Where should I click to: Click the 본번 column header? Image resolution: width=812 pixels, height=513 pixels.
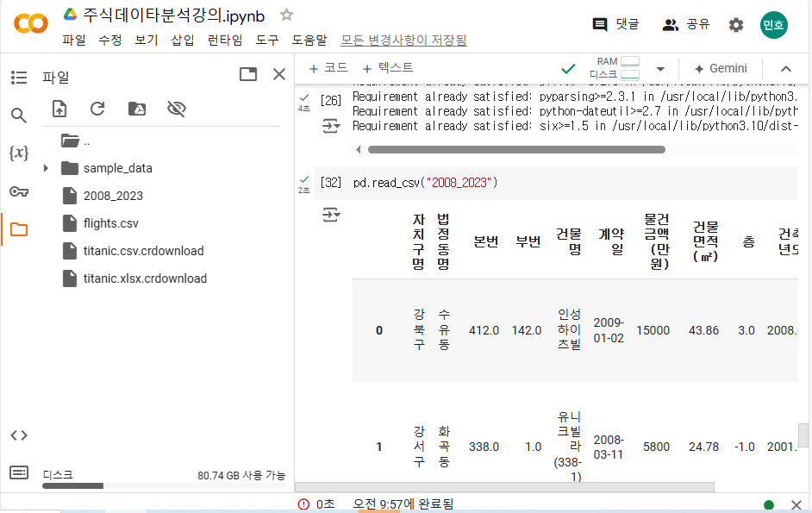click(486, 242)
